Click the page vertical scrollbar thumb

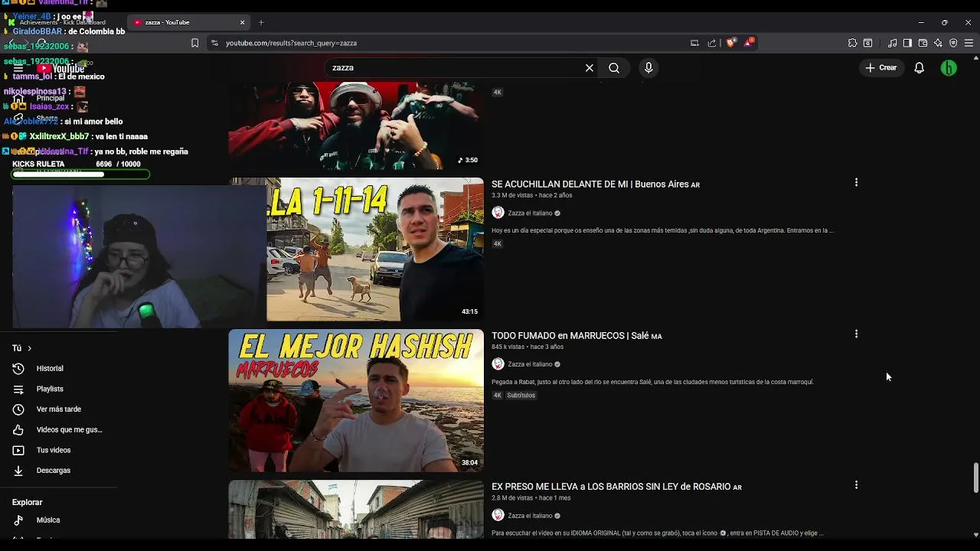[x=975, y=478]
